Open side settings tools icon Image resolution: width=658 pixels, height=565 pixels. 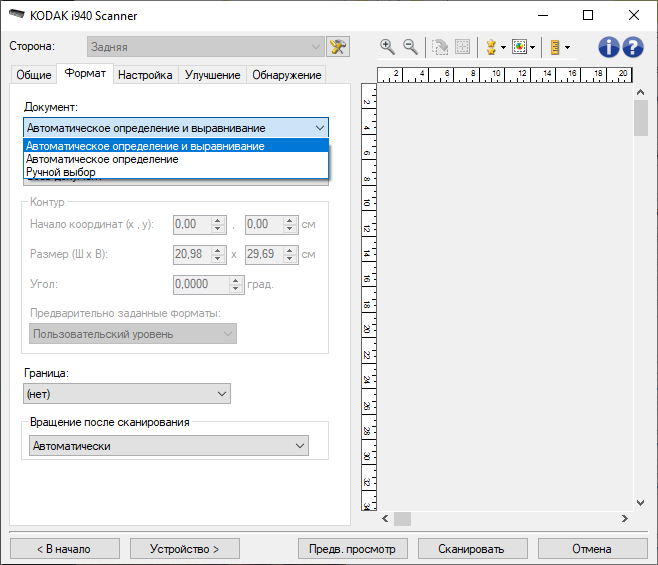[x=338, y=47]
